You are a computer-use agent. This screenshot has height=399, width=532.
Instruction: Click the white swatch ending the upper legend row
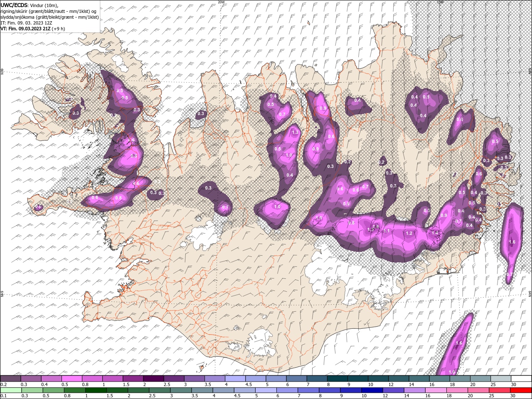(x=521, y=378)
